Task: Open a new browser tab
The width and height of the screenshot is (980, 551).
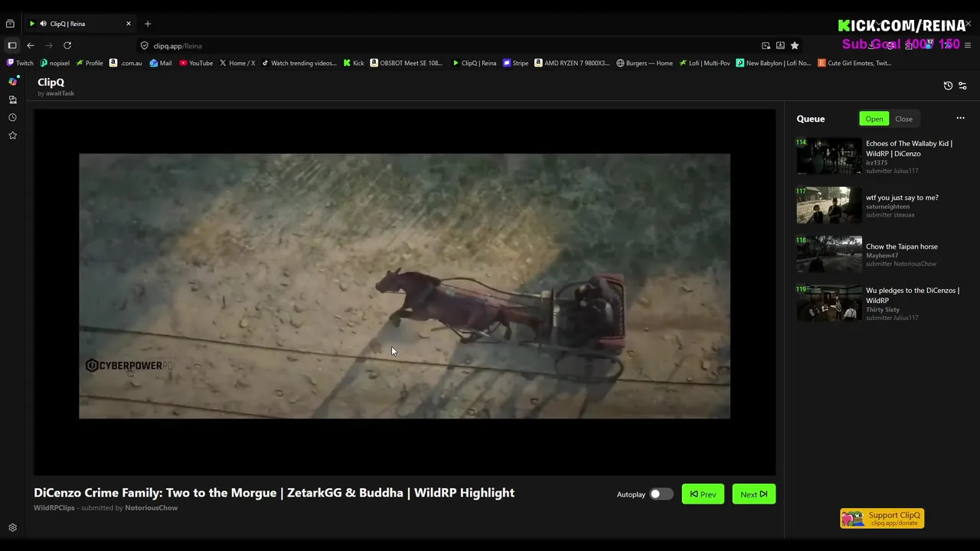Action: 148,24
